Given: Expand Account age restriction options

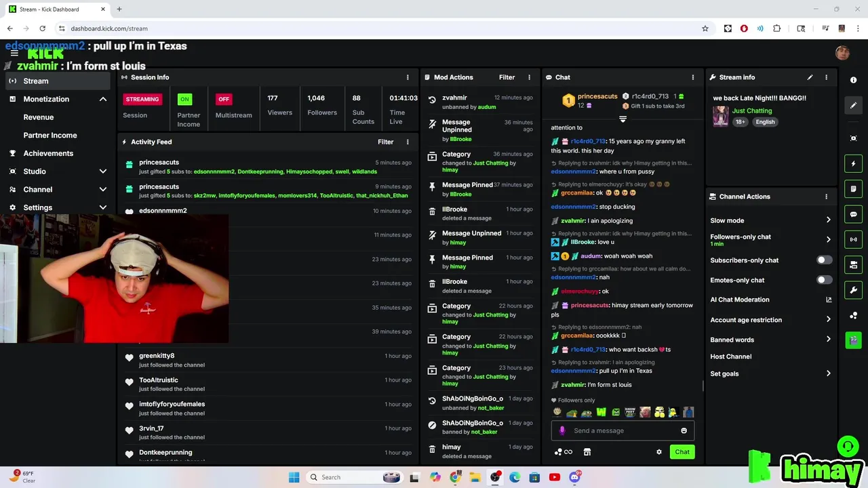Looking at the screenshot, I should (828, 319).
